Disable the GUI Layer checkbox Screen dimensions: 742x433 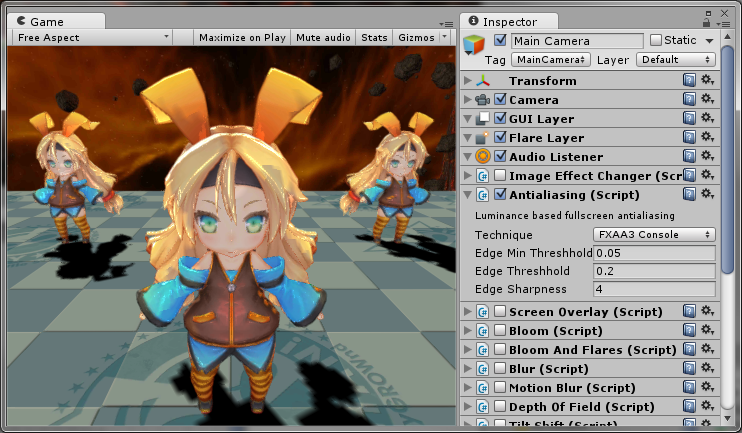[x=500, y=118]
